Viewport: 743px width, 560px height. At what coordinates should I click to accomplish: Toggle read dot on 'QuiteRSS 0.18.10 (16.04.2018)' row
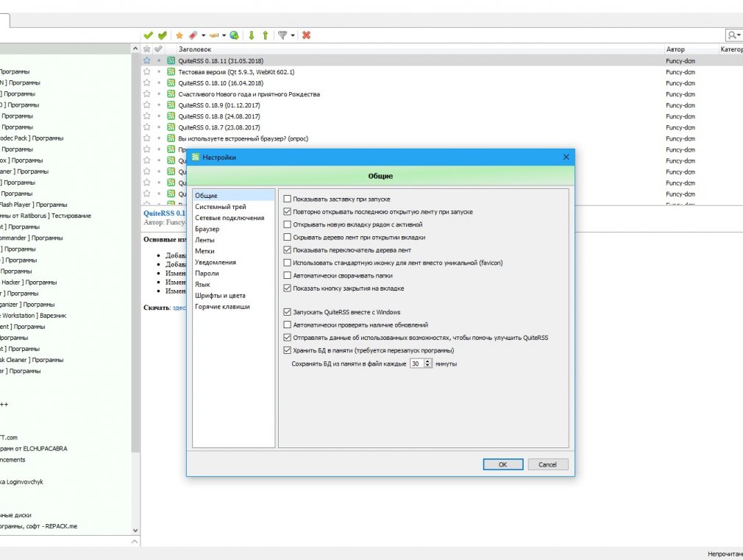coord(159,83)
